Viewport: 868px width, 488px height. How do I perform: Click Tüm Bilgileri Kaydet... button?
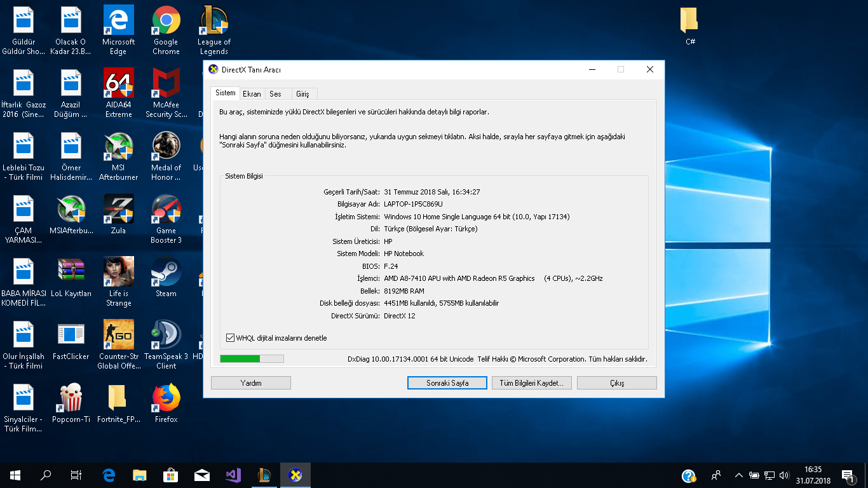pos(532,383)
